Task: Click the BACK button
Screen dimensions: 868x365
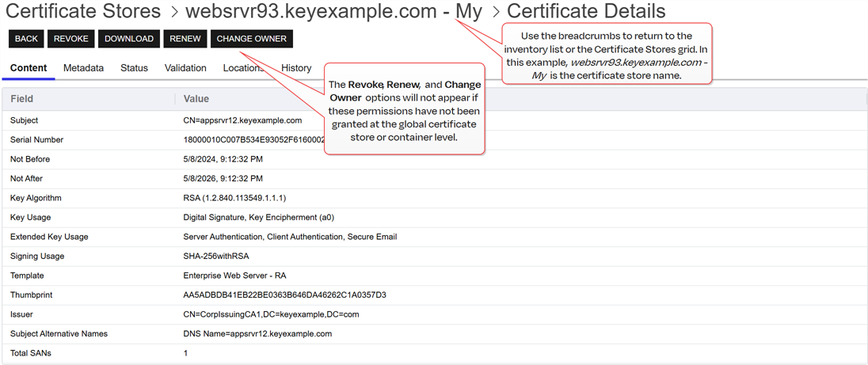Action: click(x=26, y=39)
